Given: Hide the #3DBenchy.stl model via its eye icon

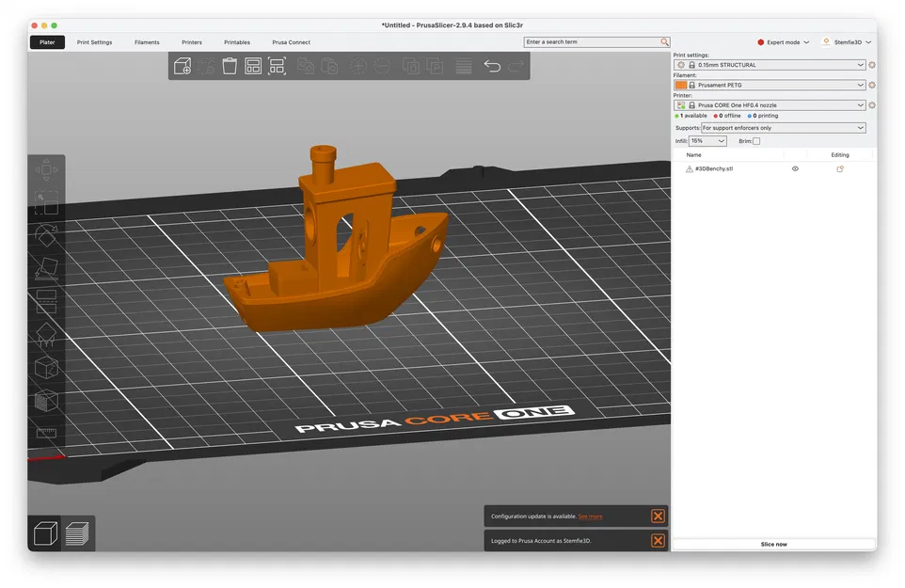Looking at the screenshot, I should (x=795, y=168).
